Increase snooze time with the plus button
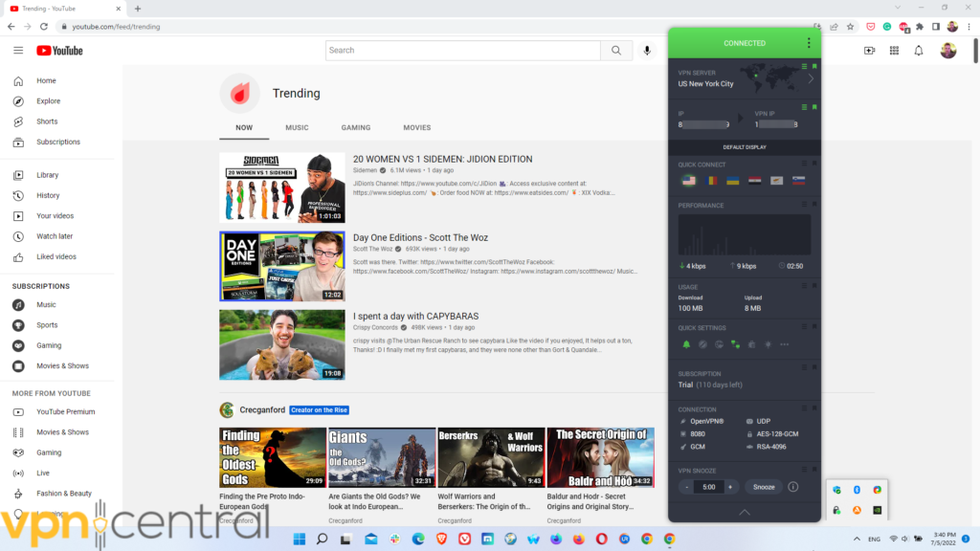The image size is (980, 551). click(730, 487)
